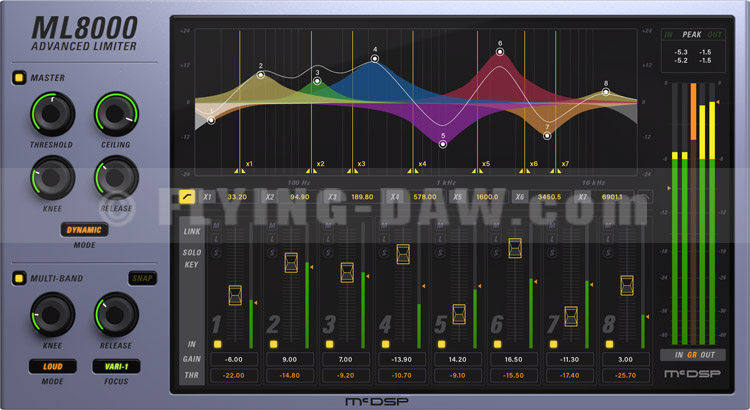Click band 1 gain field -6.00

pyautogui.click(x=234, y=359)
